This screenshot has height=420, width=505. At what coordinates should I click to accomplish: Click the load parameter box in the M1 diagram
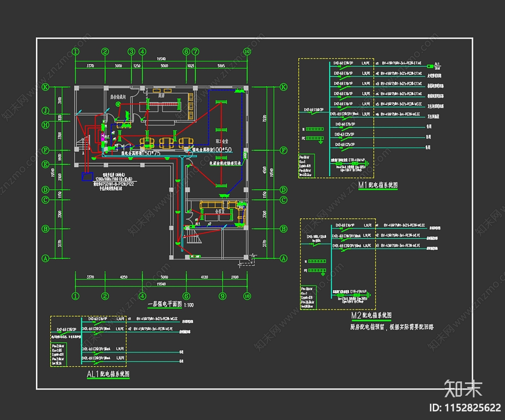pyautogui.click(x=306, y=166)
